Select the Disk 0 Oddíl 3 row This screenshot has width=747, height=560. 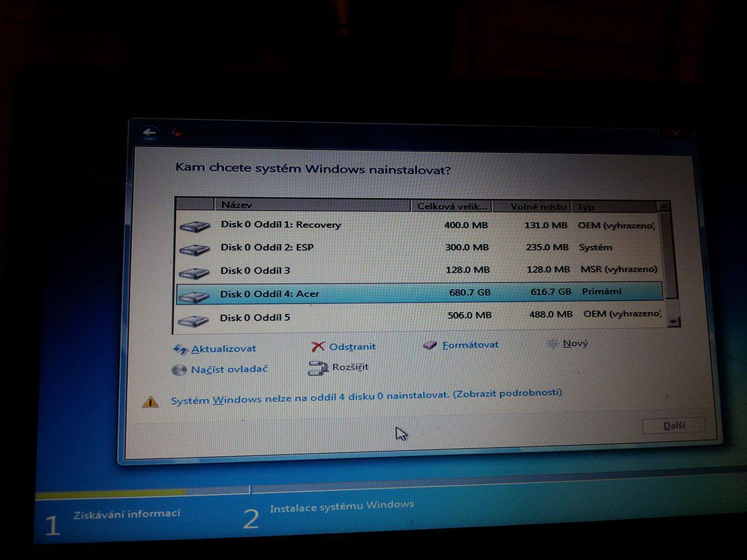[x=419, y=270]
